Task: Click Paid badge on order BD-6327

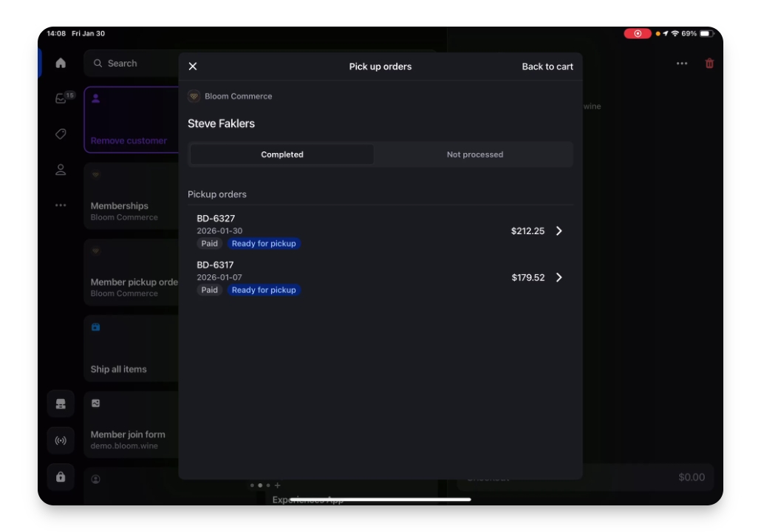Action: point(210,244)
